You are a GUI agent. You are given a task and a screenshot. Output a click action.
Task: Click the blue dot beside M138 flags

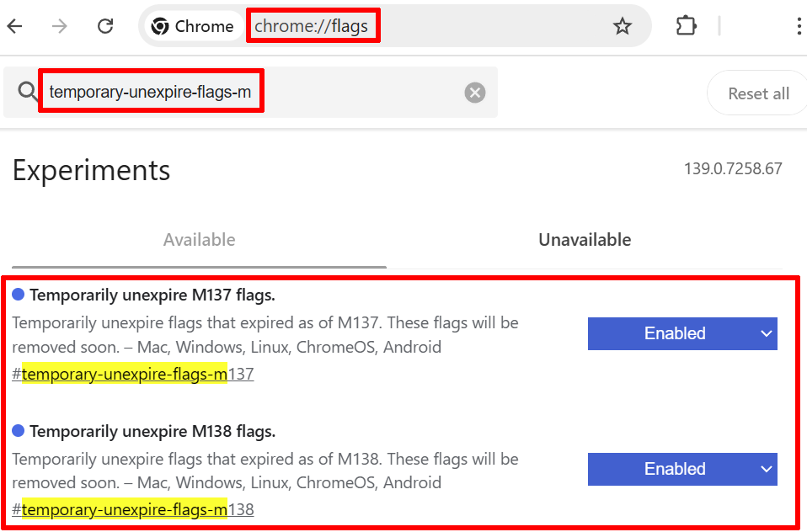click(19, 431)
